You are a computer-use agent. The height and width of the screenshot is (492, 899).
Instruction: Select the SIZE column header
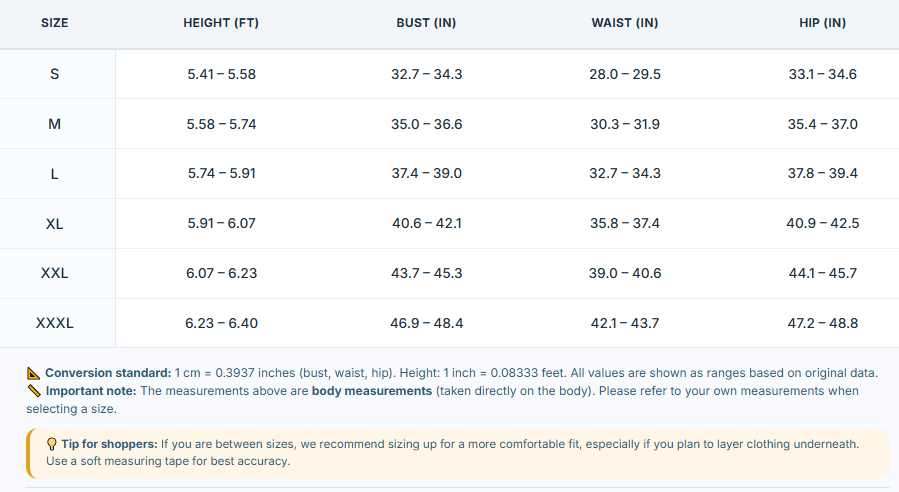click(54, 23)
